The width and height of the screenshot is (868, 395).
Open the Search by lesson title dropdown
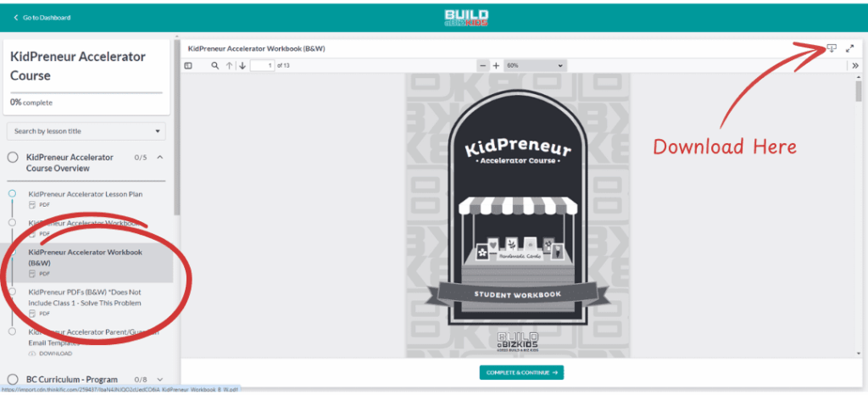click(x=86, y=131)
